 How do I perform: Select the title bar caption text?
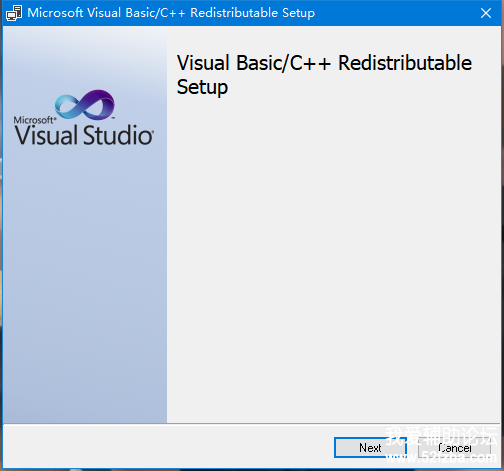171,13
